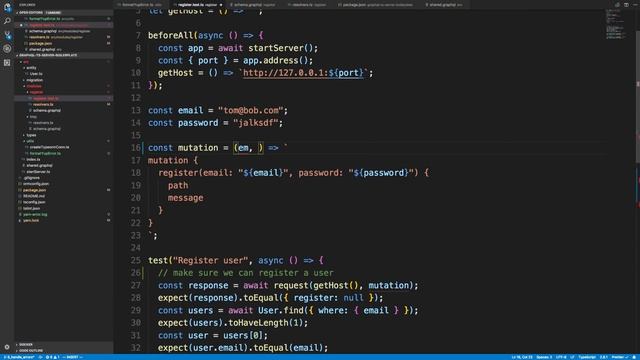The height and width of the screenshot is (360, 640).
Task: Place cursor on line 16 mutation parameters
Action: click(x=248, y=148)
